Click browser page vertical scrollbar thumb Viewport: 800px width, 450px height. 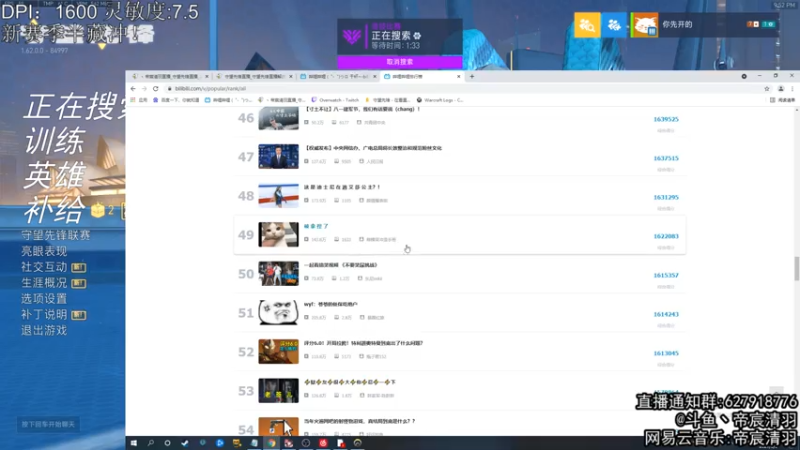pos(796,269)
